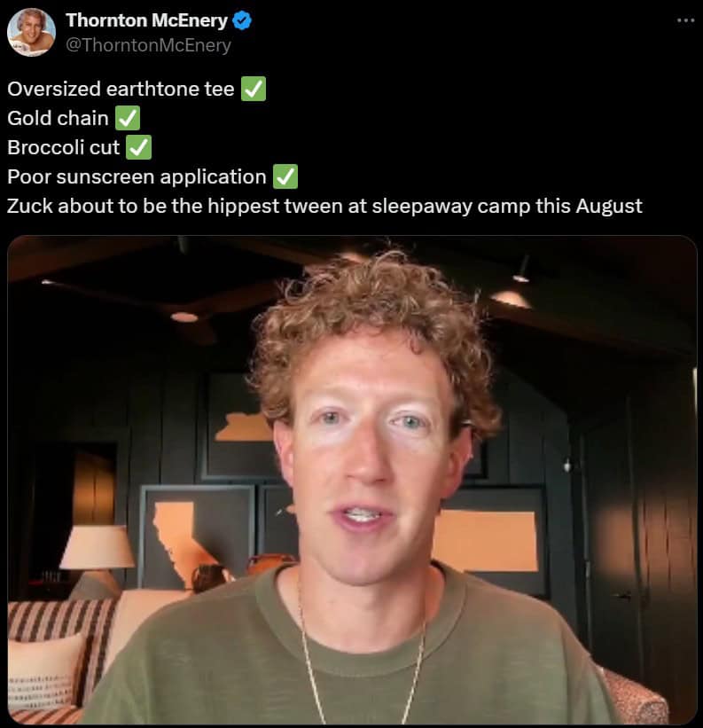Screen dimensions: 703x728
Task: Select the "Gold chain" text line
Action: coord(58,118)
